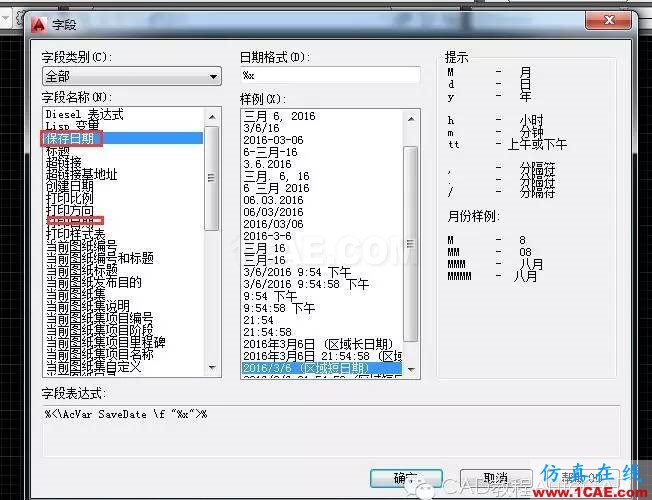The height and width of the screenshot is (500, 652).
Task: Choose sample format '21:54:58'
Action: pyautogui.click(x=267, y=332)
